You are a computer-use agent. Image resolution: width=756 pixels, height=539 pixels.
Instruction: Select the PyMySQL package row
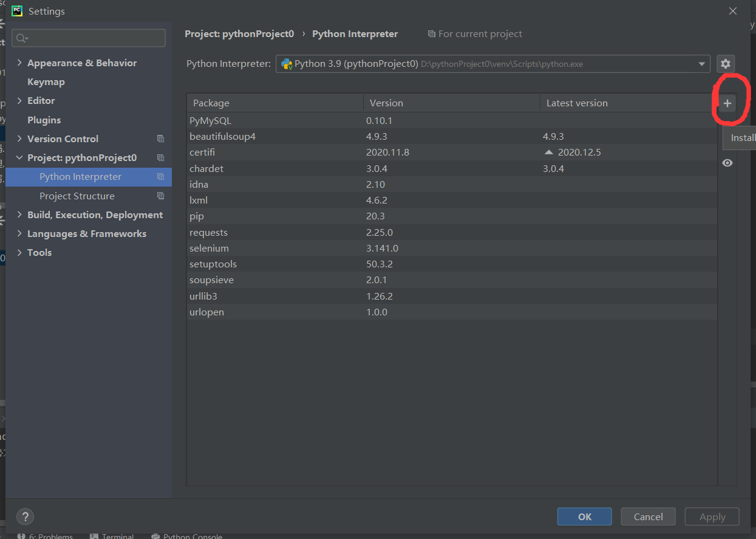[x=452, y=120]
